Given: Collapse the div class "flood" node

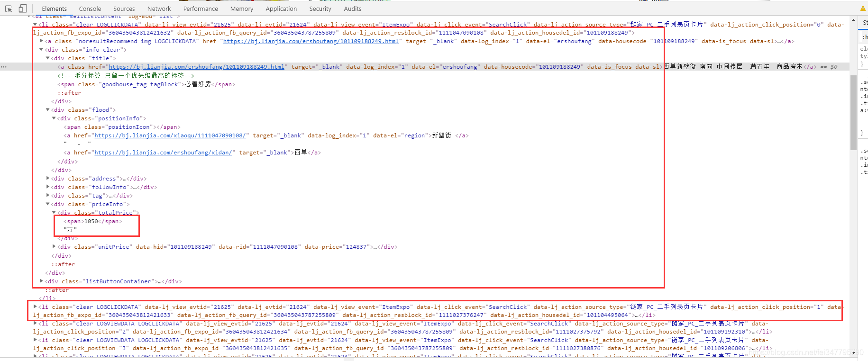Looking at the screenshot, I should [47, 110].
